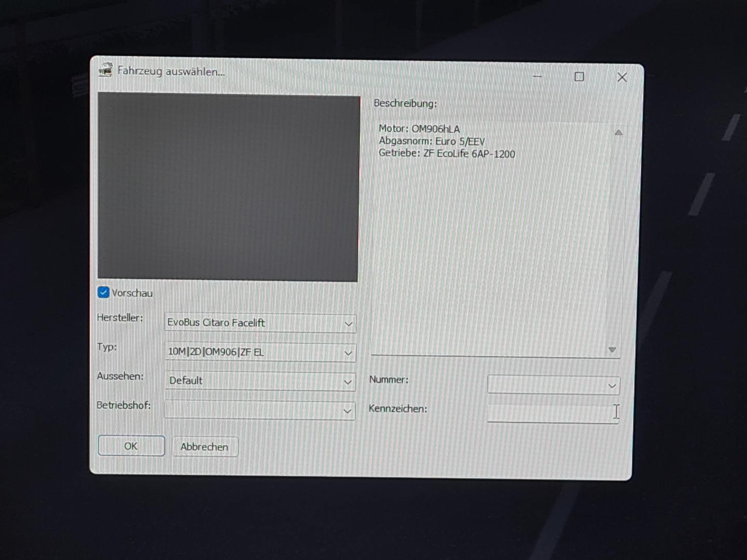
Task: Maximize the Fahrzeug auswählen window
Action: [x=579, y=77]
